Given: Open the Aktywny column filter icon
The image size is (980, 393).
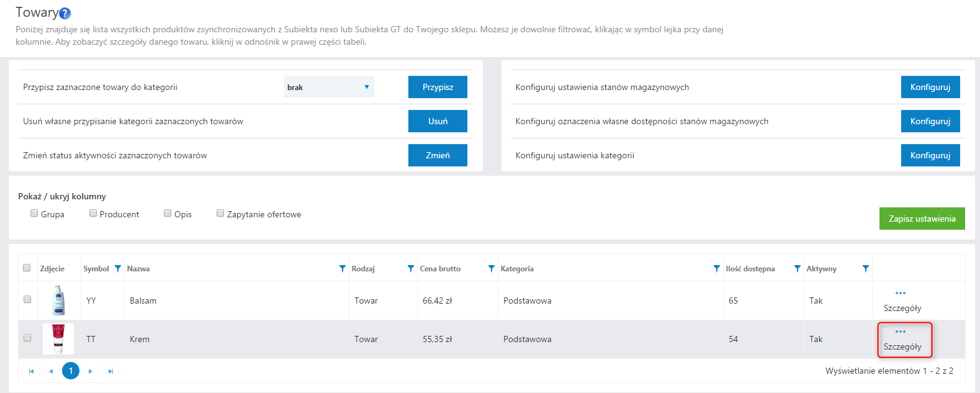Looking at the screenshot, I should click(x=865, y=269).
